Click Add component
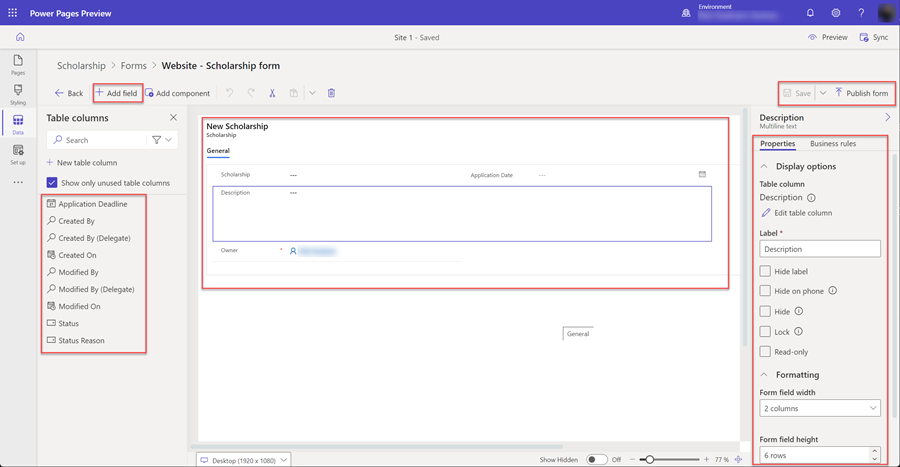 coord(177,93)
